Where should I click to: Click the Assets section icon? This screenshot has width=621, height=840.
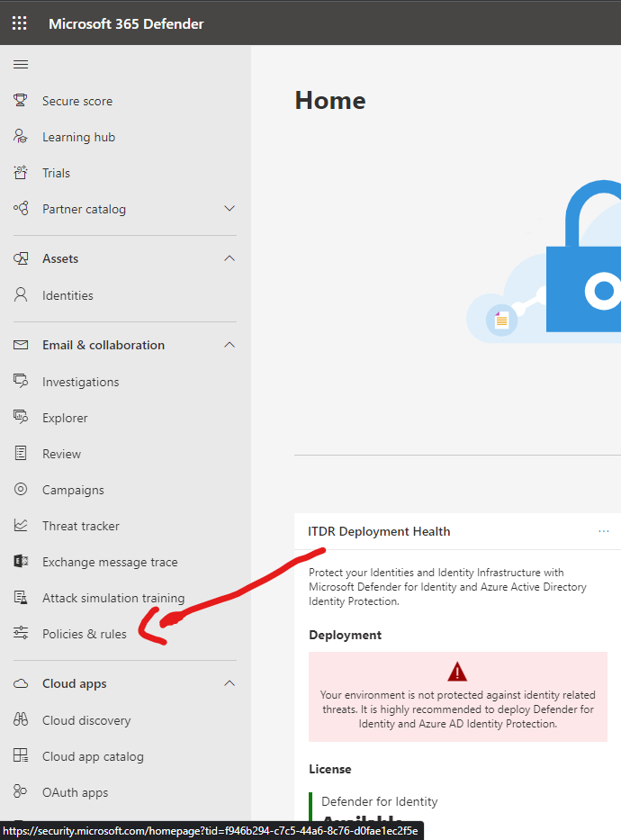point(21,258)
